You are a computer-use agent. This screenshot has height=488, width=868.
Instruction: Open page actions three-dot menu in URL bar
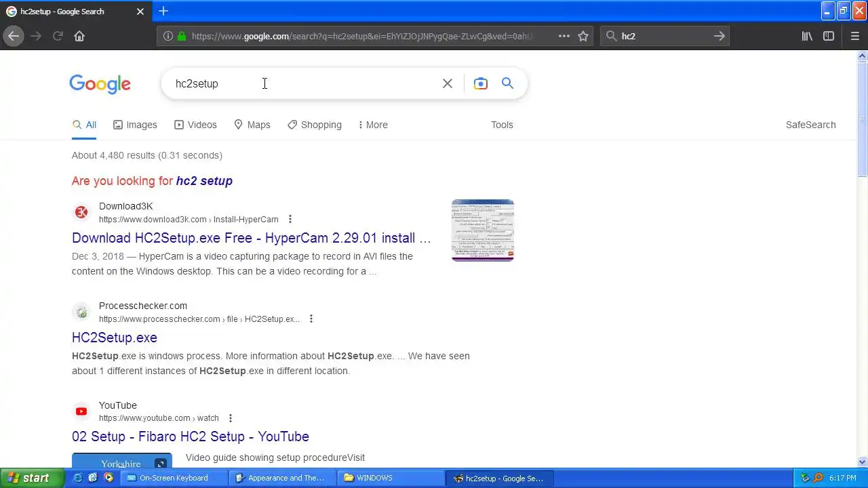click(564, 36)
